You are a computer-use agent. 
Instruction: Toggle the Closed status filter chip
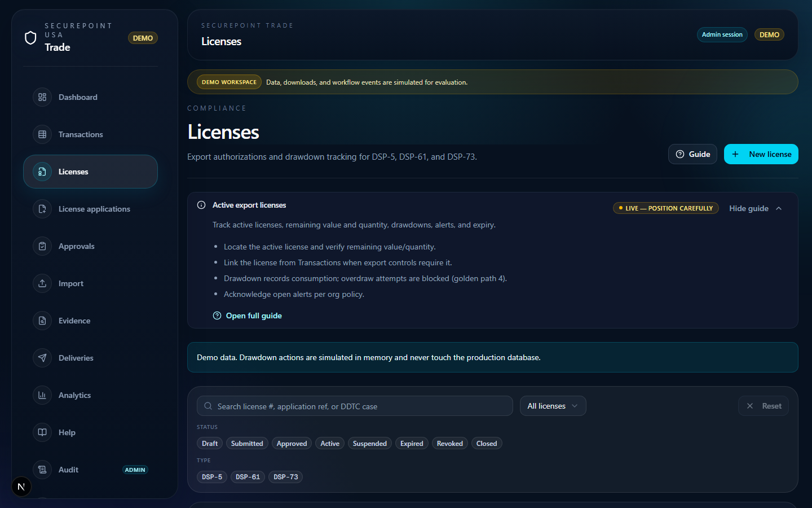coord(487,444)
